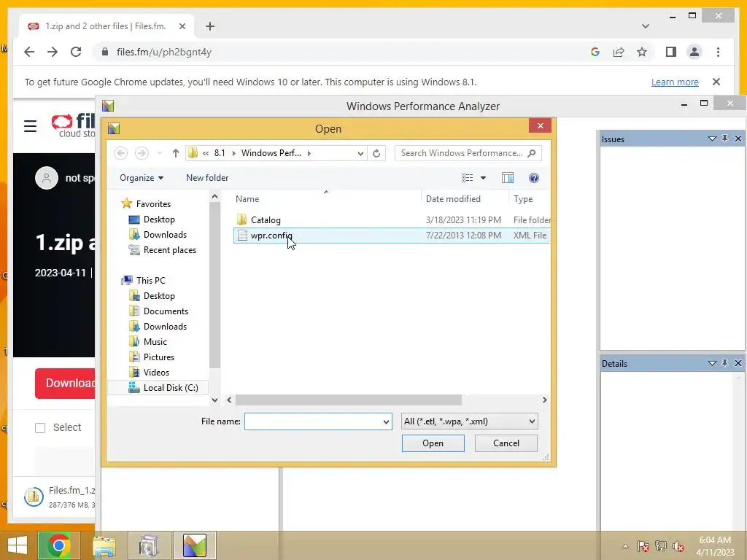Open the Learn more link
The width and height of the screenshot is (747, 560).
(675, 82)
